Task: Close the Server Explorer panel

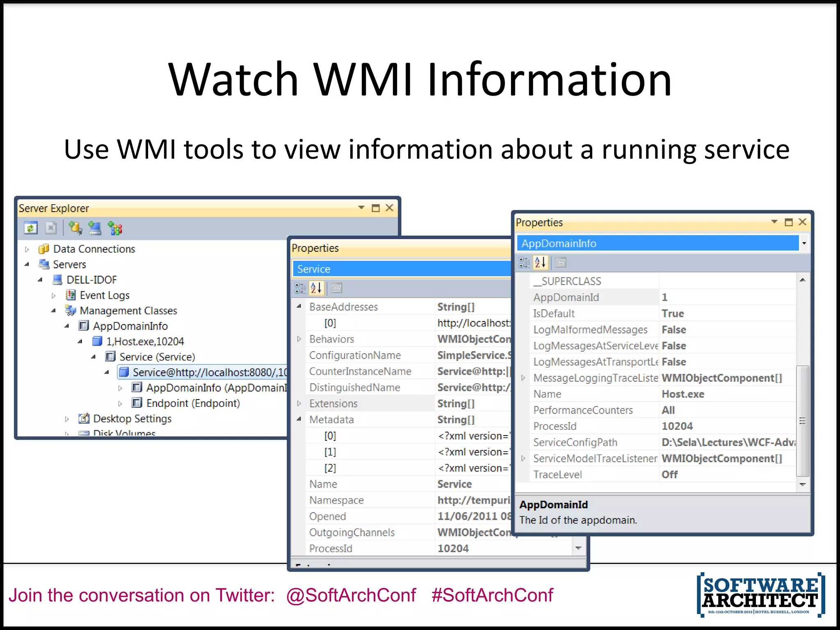Action: [390, 208]
